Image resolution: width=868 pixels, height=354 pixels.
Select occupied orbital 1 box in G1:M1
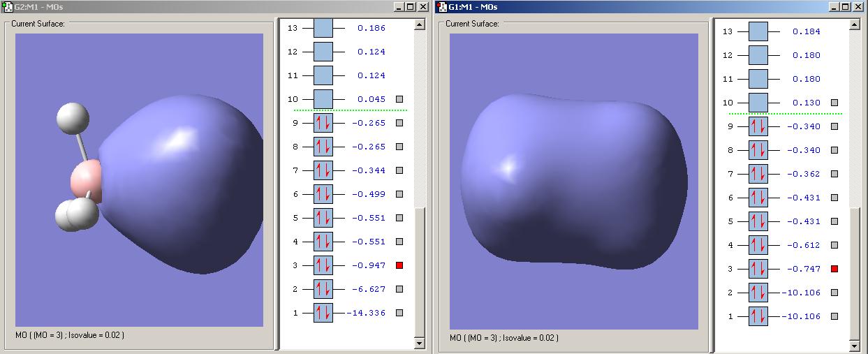coord(758,316)
